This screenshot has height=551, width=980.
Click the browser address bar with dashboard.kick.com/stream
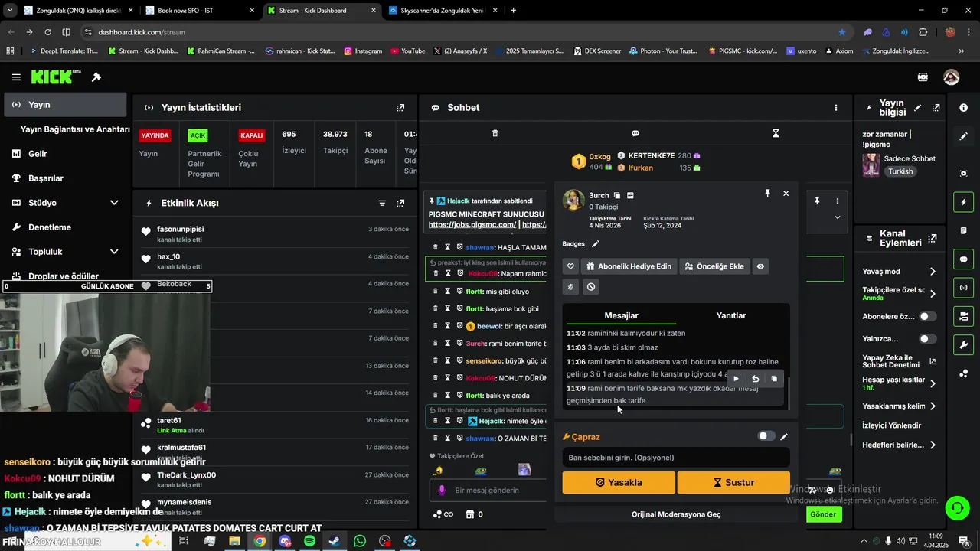tap(459, 32)
